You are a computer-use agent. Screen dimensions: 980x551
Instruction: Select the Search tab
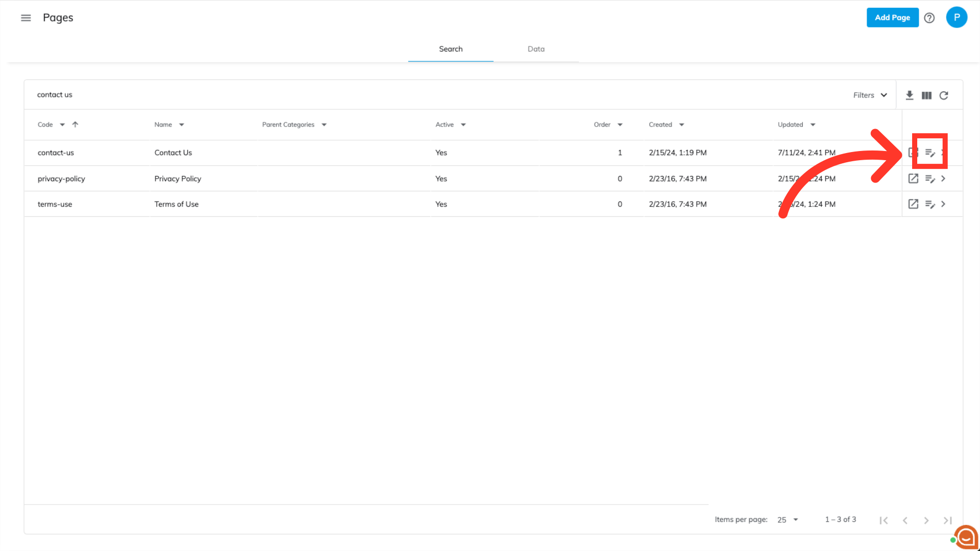click(x=451, y=49)
